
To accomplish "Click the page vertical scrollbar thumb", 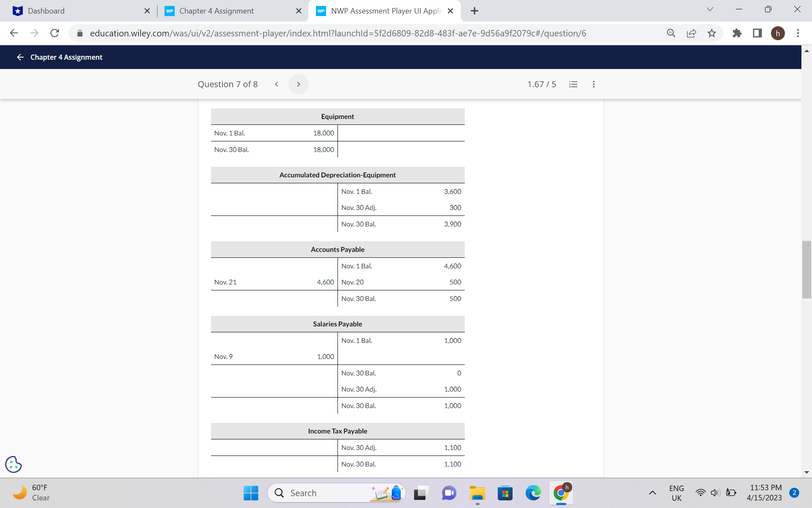I will 806,270.
